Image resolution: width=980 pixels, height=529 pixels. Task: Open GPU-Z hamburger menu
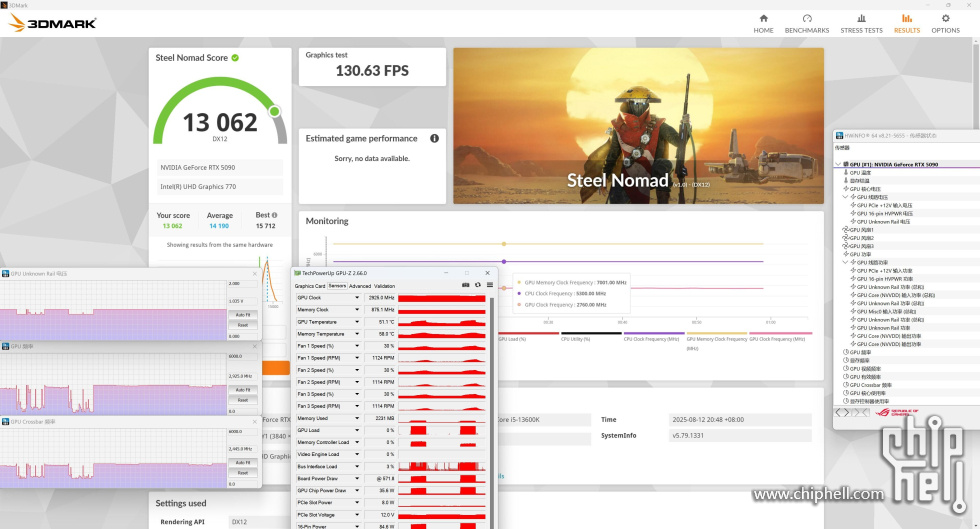pyautogui.click(x=489, y=285)
